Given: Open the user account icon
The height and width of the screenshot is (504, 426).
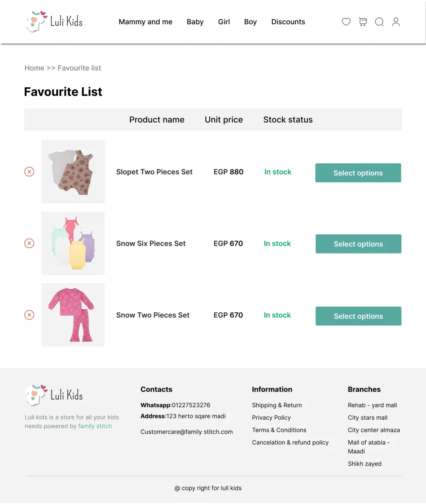Looking at the screenshot, I should pyautogui.click(x=396, y=22).
